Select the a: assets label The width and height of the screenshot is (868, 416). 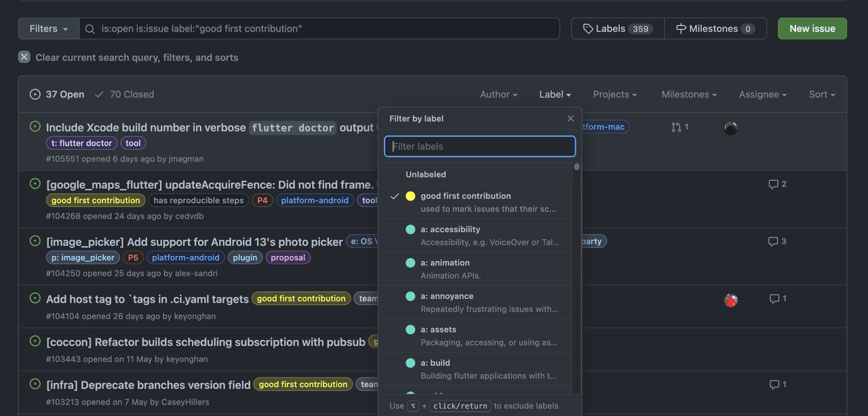pos(475,335)
